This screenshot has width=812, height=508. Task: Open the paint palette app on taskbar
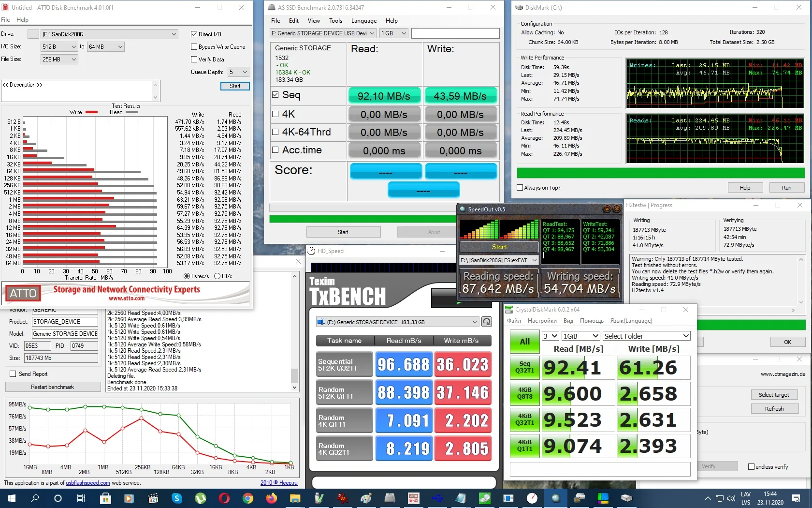366,498
